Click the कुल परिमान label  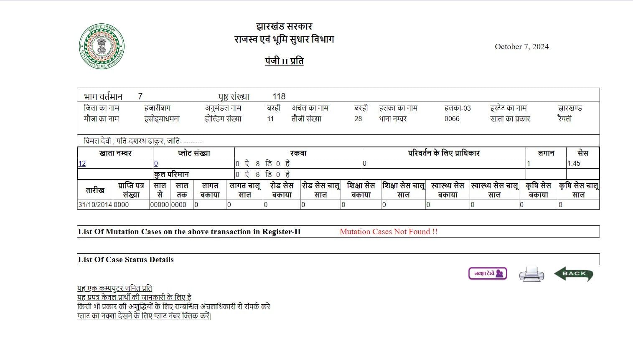172,174
